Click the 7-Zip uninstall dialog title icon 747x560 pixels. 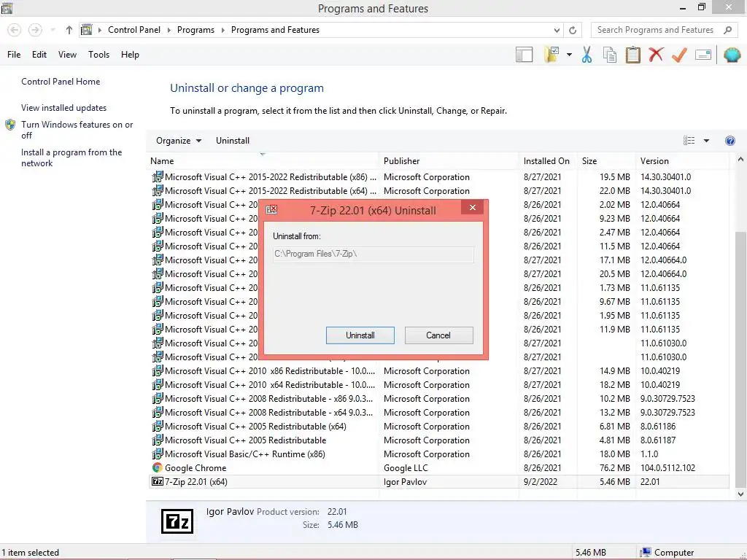point(271,209)
